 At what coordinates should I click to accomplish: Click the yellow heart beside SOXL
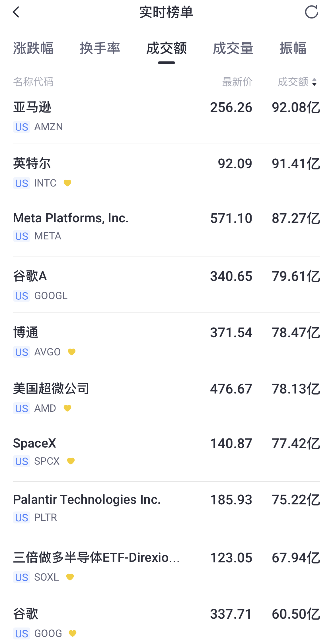(70, 577)
